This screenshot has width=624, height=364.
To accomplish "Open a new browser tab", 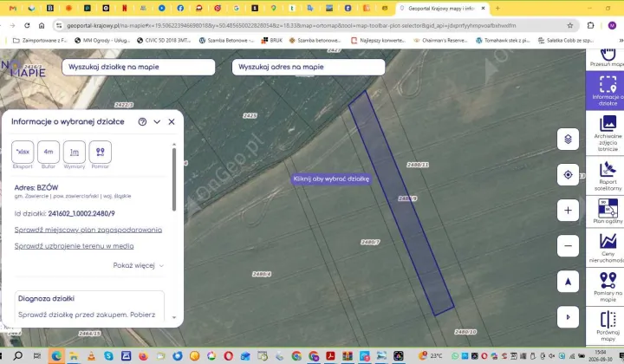I will (497, 8).
